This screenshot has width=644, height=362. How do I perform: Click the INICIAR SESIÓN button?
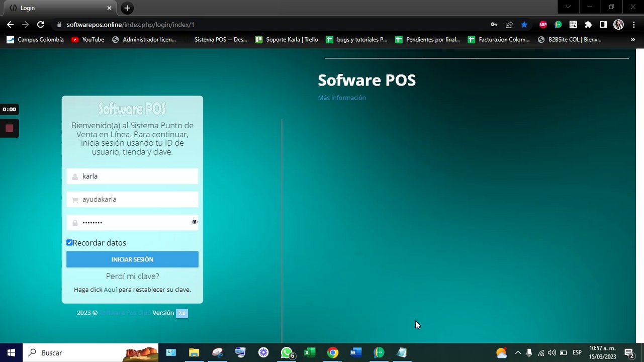pyautogui.click(x=132, y=259)
